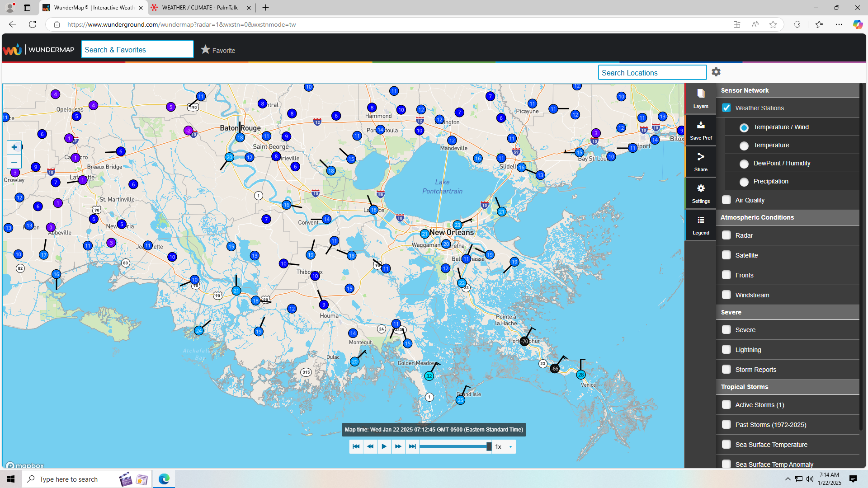Select Temperature radio option

[x=744, y=145]
